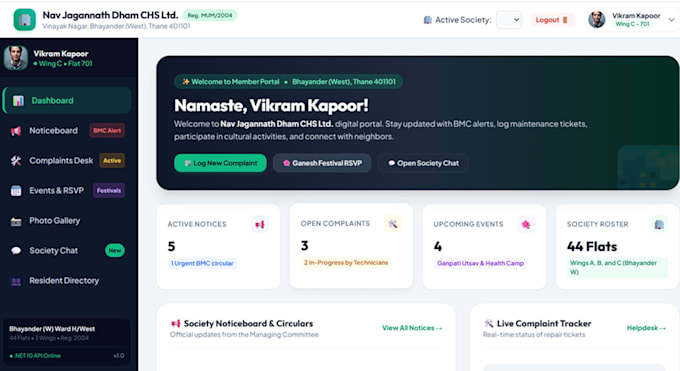This screenshot has width=680, height=371.
Task: Click the Upcoming Events flower icon
Action: pyautogui.click(x=526, y=224)
